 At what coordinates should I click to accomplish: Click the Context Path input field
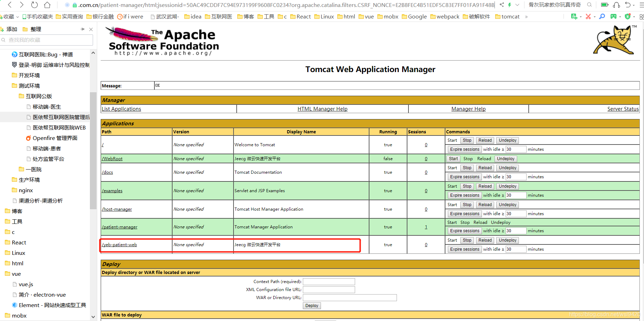coord(329,282)
